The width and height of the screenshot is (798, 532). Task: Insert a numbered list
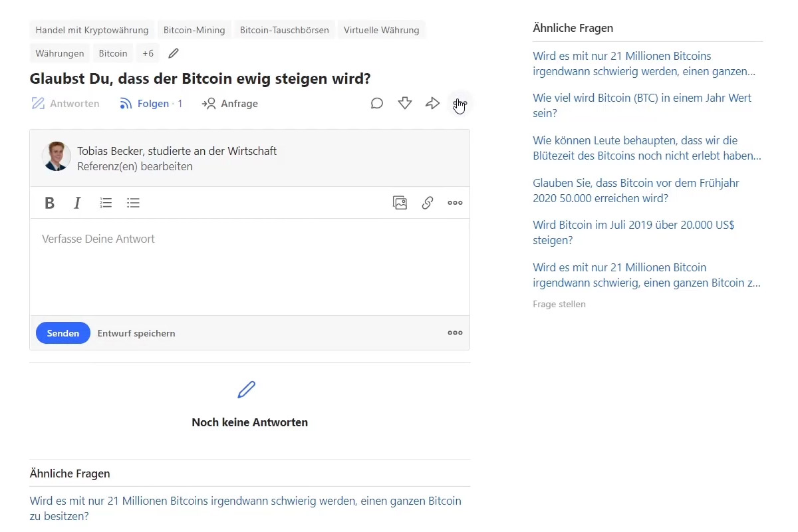click(x=106, y=203)
